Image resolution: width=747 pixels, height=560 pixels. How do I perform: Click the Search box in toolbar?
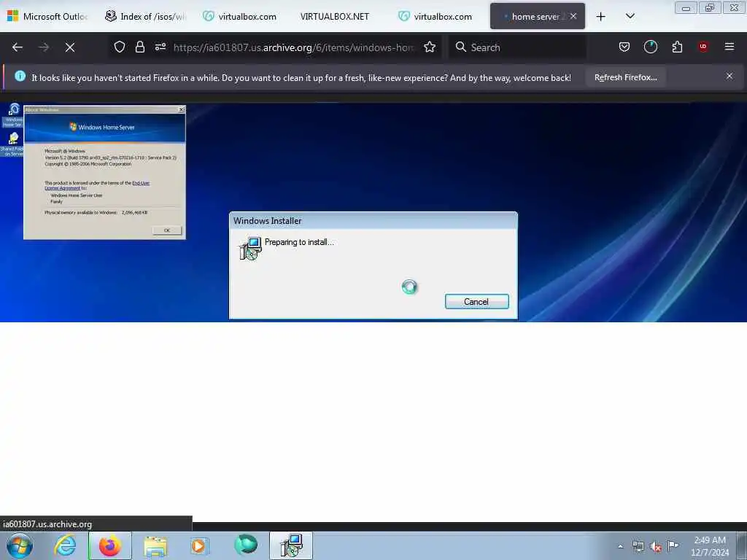tap(517, 47)
